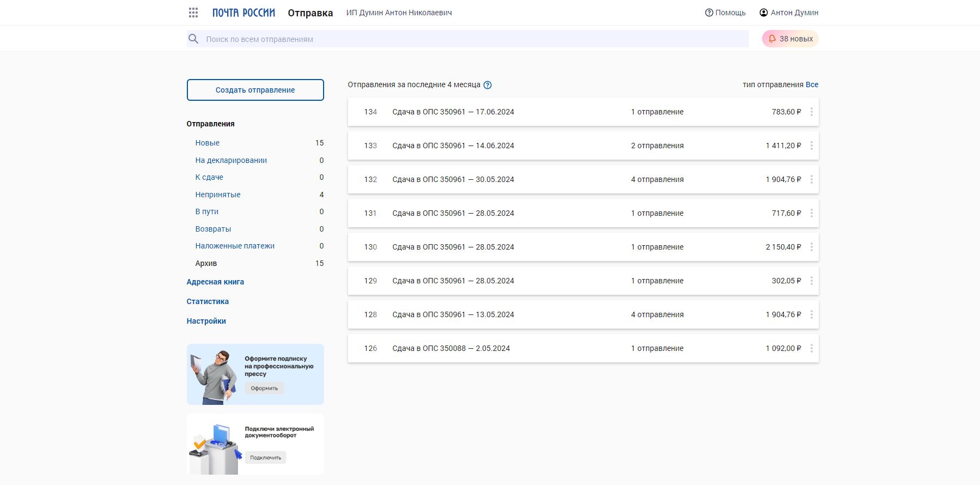Viewport: 980px width, 485px height.
Task: Open Наложенные платежи section
Action: (235, 246)
